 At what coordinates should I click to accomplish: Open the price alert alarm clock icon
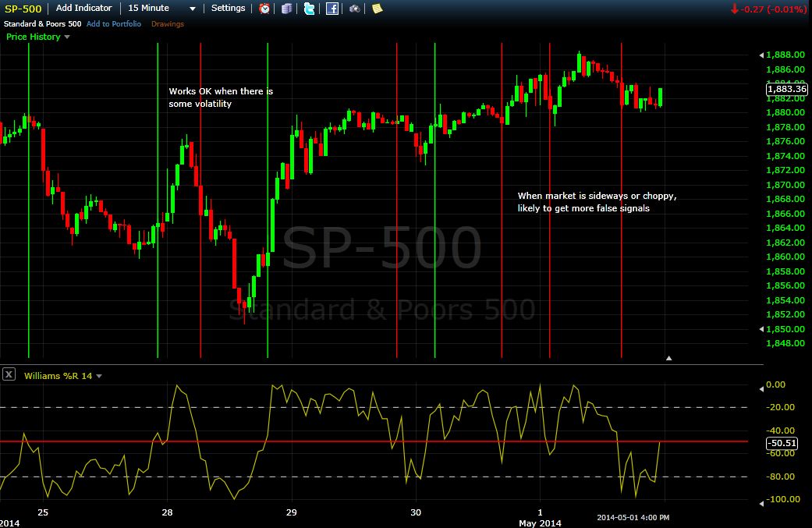[x=264, y=9]
